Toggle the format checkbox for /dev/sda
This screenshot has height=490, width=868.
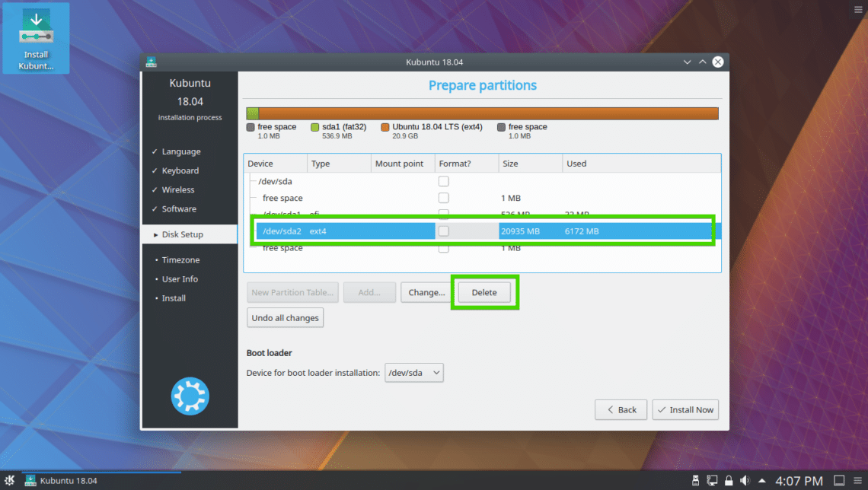pos(443,181)
